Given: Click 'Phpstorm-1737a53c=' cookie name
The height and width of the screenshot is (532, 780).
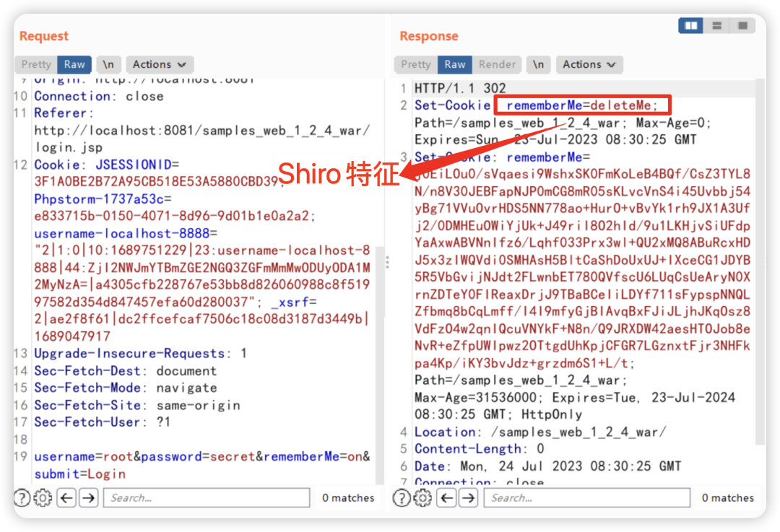Looking at the screenshot, I should click(x=103, y=199).
